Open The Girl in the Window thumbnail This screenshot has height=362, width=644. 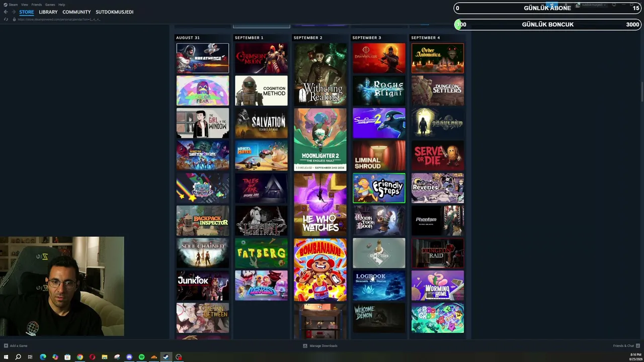click(203, 123)
